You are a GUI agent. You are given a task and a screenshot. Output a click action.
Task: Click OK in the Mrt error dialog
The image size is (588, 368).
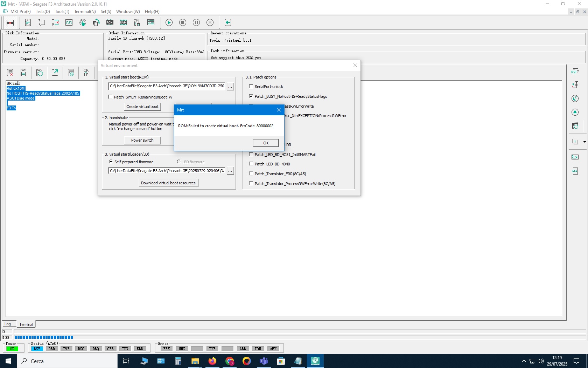tap(266, 143)
